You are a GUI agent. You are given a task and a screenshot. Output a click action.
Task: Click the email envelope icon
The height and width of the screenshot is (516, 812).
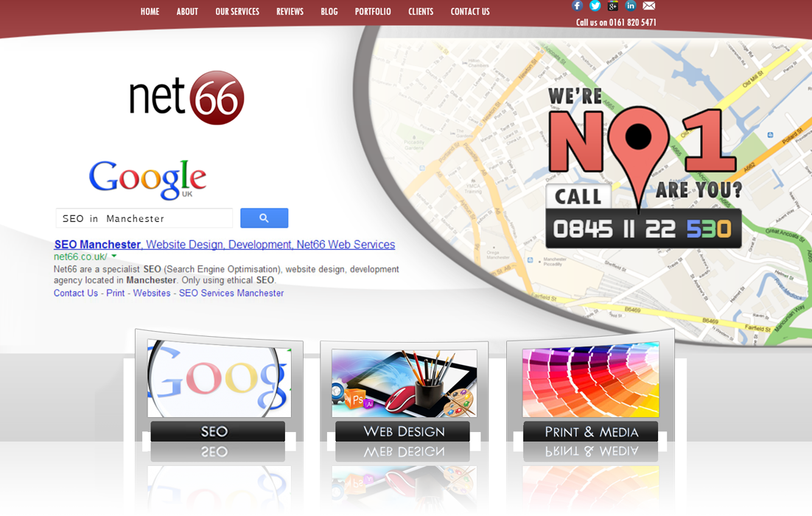click(x=649, y=6)
